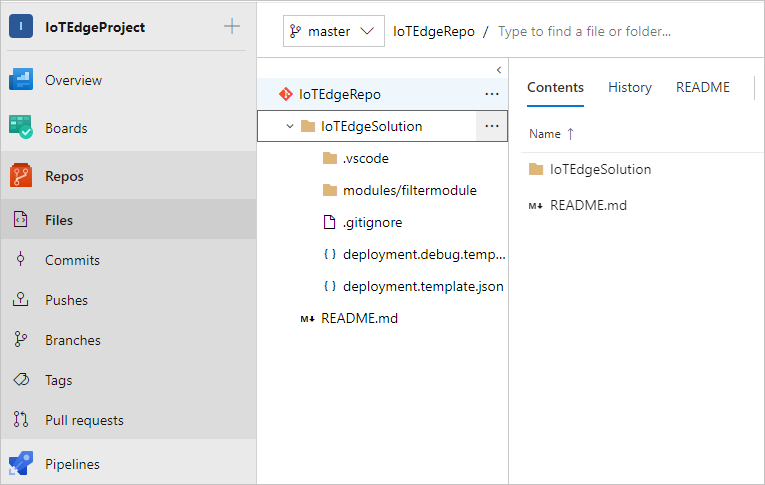Open the Repos section
765x485 pixels.
pos(64,176)
